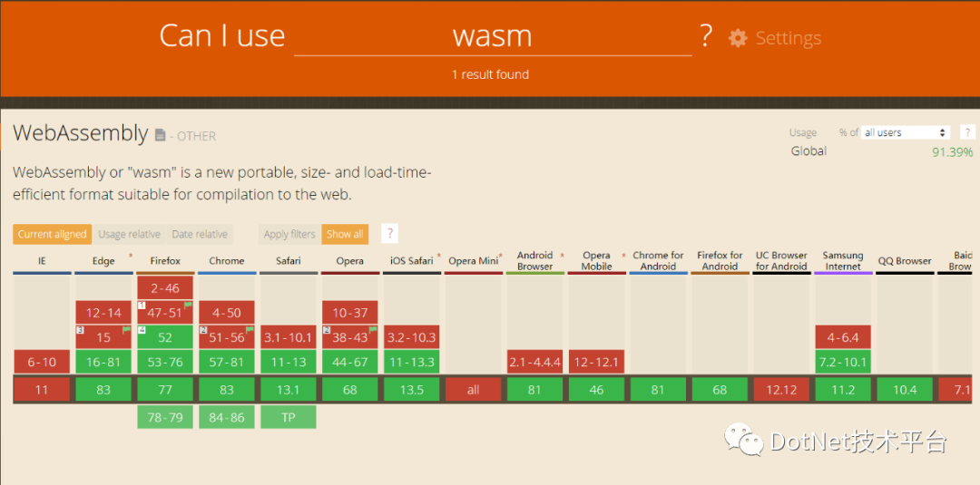
Task: Click the Android Browser column header
Action: (x=535, y=261)
